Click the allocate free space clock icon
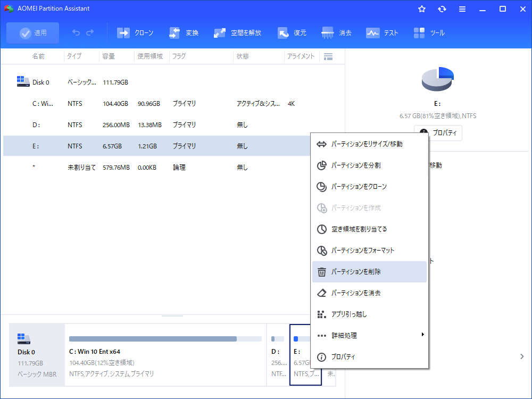Viewport: 532px width, 399px height. pos(322,229)
